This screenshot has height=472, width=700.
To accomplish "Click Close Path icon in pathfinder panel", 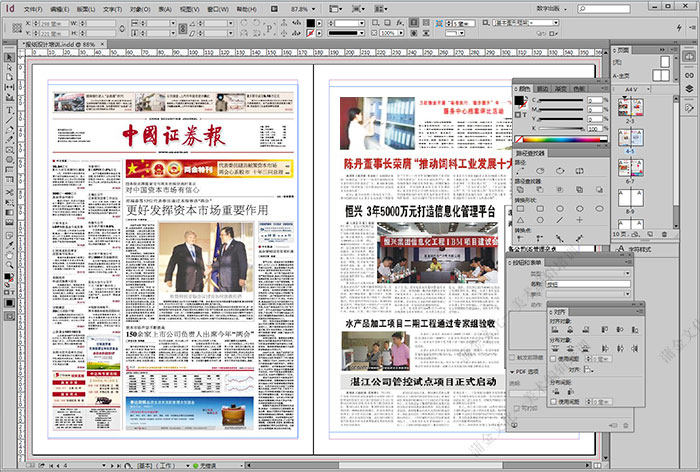I will pyautogui.click(x=560, y=171).
